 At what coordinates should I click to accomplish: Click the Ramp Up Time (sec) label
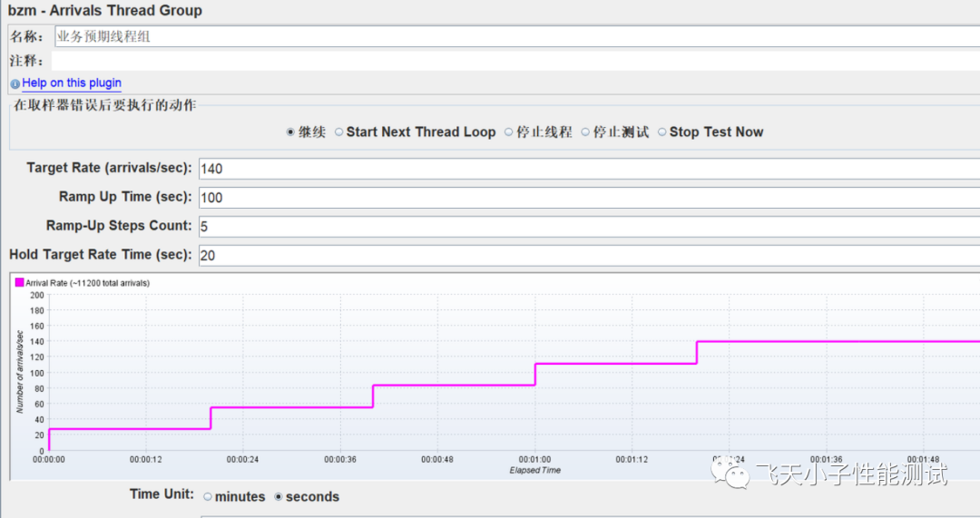pos(125,197)
